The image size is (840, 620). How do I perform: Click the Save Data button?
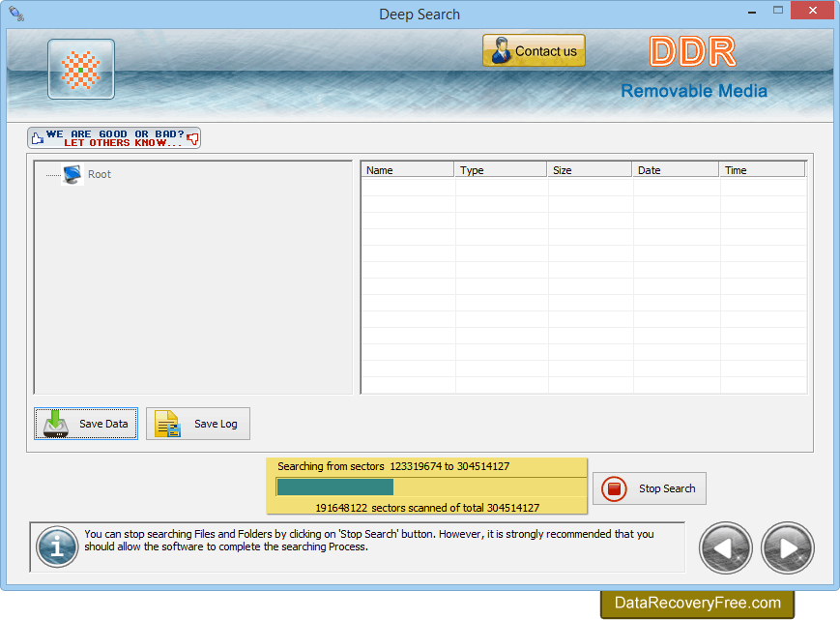pos(86,424)
